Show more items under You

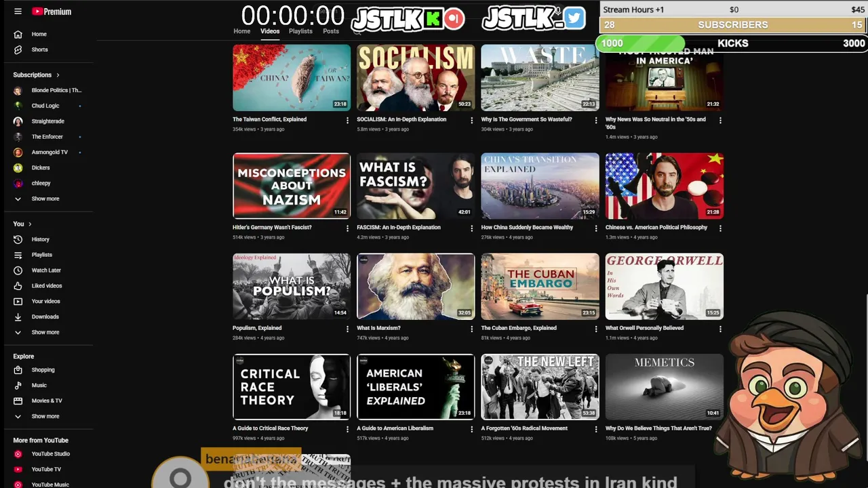tap(47, 332)
